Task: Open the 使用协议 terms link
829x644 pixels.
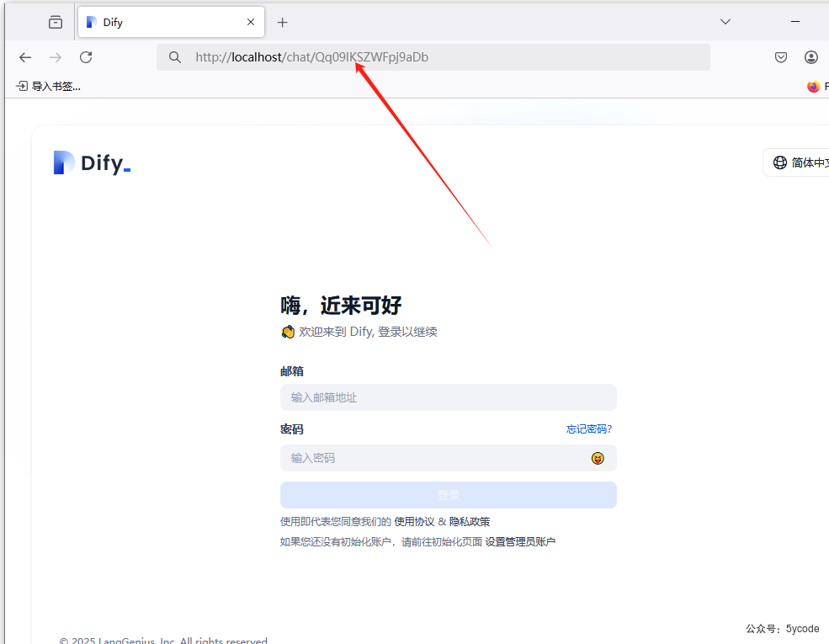Action: point(412,521)
